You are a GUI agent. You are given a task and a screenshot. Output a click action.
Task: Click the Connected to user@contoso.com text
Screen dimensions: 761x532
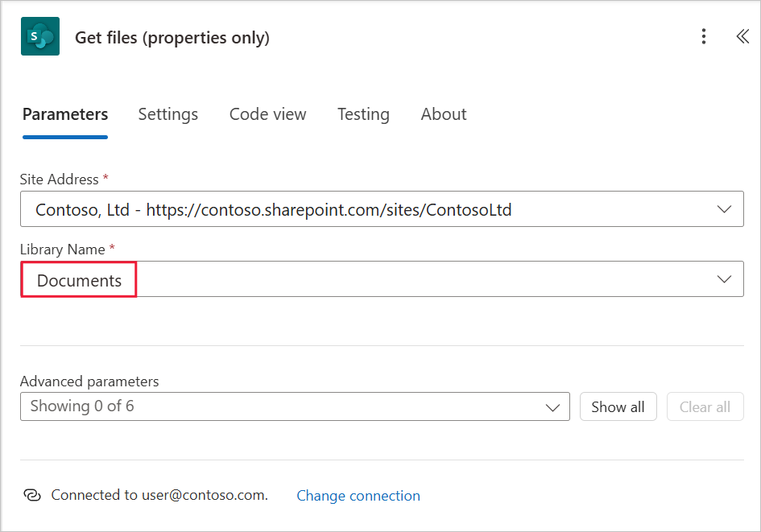(159, 495)
